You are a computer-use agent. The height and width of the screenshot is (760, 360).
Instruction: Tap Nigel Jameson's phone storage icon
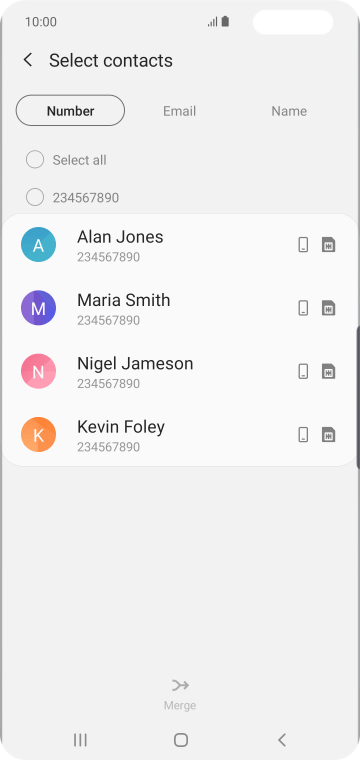(x=303, y=372)
